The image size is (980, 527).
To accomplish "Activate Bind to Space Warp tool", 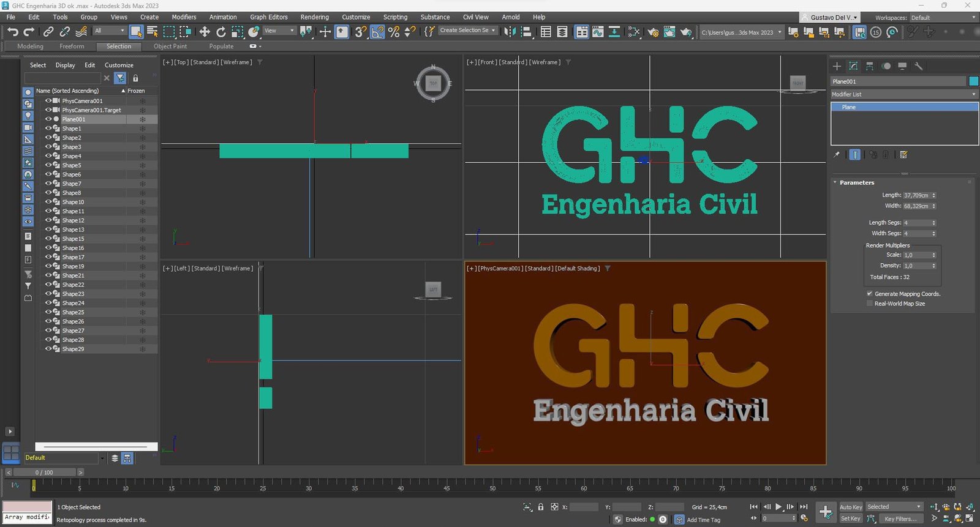I will click(81, 32).
